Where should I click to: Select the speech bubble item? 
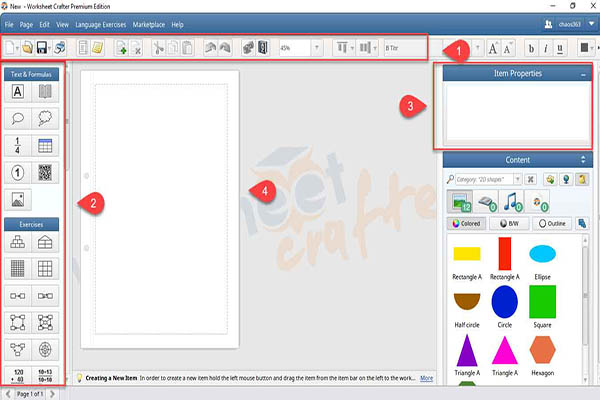(x=18, y=119)
